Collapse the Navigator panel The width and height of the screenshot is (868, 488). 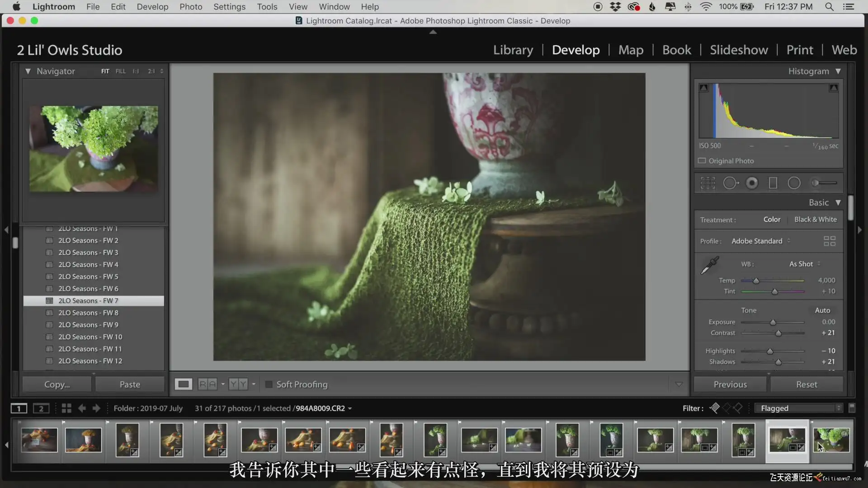(x=28, y=71)
